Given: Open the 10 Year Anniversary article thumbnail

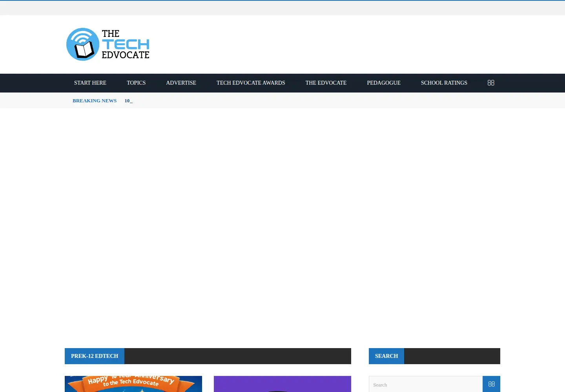Looking at the screenshot, I should pyautogui.click(x=133, y=384).
